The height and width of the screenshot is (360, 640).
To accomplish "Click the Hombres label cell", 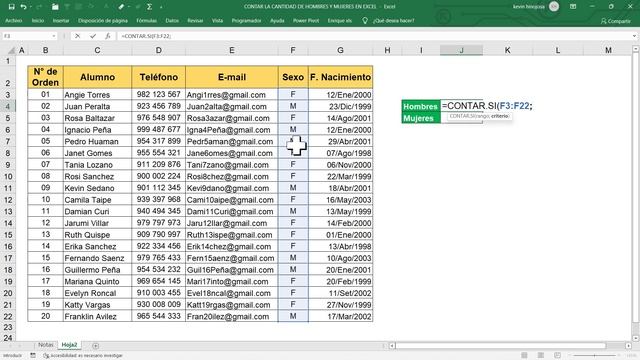I will (421, 106).
